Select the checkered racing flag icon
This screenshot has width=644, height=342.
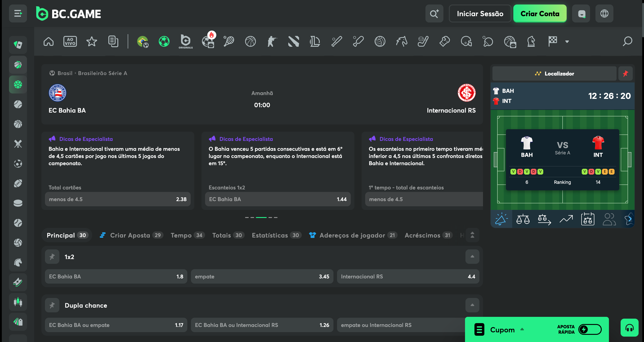552,41
